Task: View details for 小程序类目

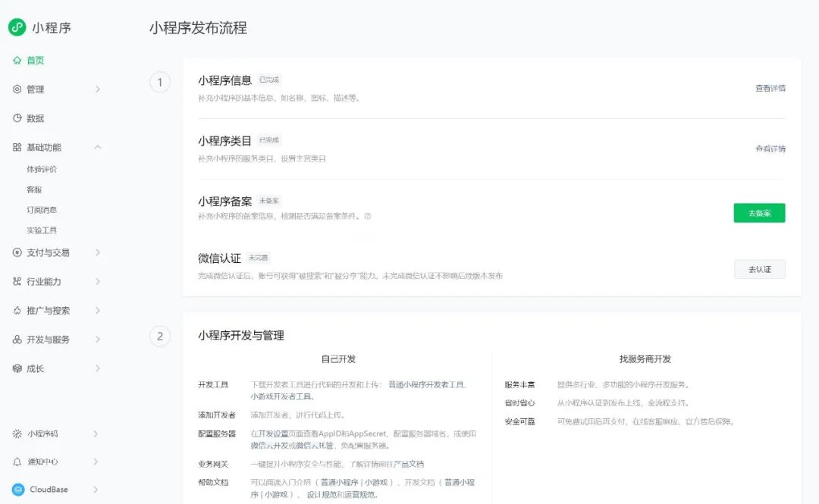Action: [x=770, y=149]
